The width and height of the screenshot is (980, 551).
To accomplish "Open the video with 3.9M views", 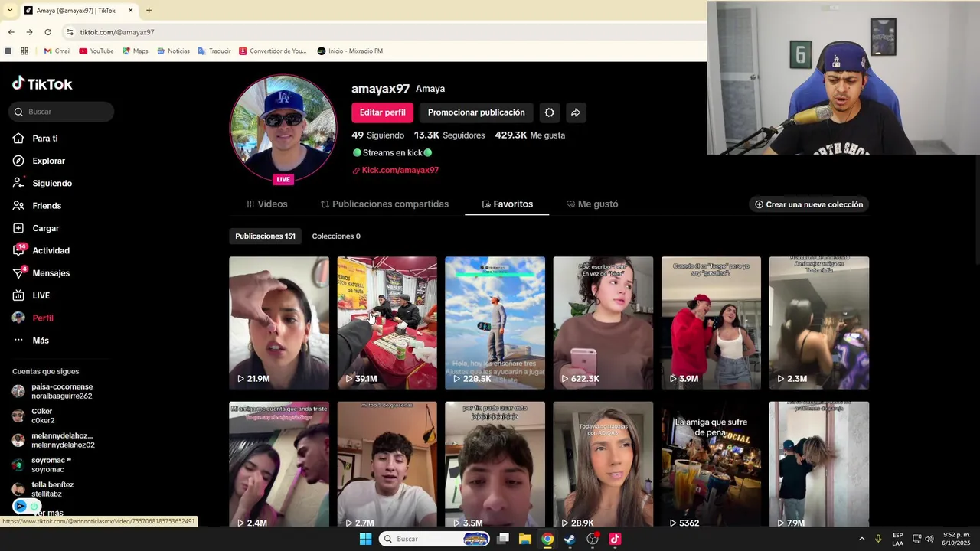I will [x=710, y=322].
